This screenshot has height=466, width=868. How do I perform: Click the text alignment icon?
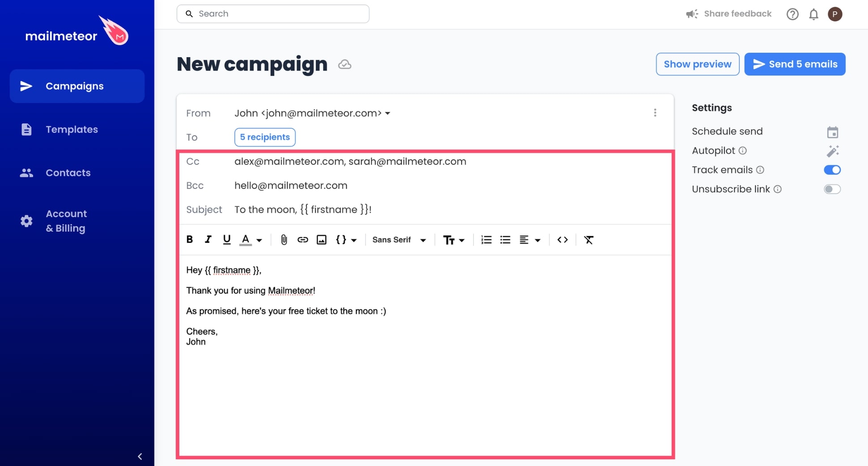point(524,240)
